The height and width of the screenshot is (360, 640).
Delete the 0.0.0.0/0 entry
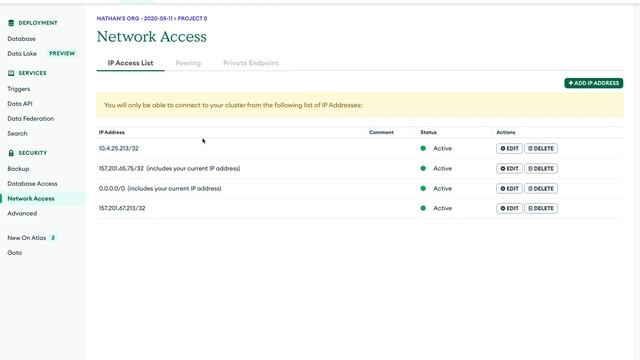[541, 189]
